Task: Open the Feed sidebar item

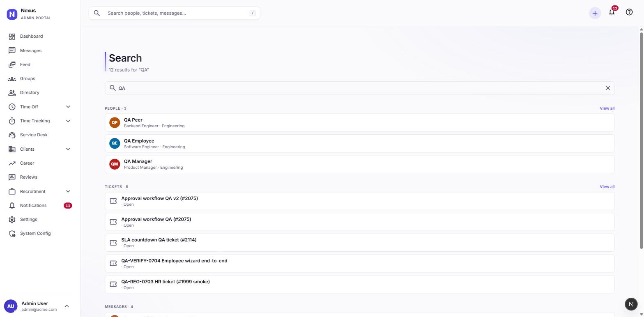Action: pyautogui.click(x=40, y=64)
